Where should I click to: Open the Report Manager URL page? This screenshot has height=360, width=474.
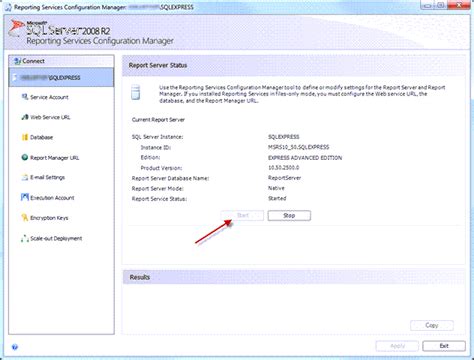(x=54, y=158)
